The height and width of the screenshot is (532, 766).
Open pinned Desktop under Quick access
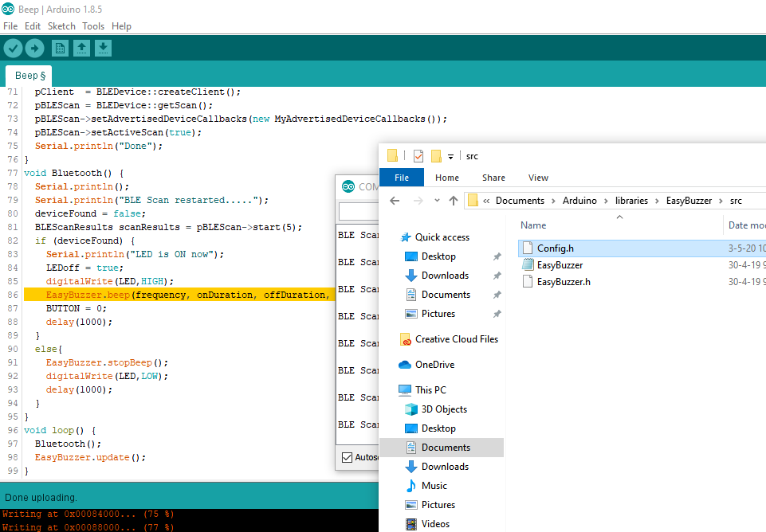[438, 256]
